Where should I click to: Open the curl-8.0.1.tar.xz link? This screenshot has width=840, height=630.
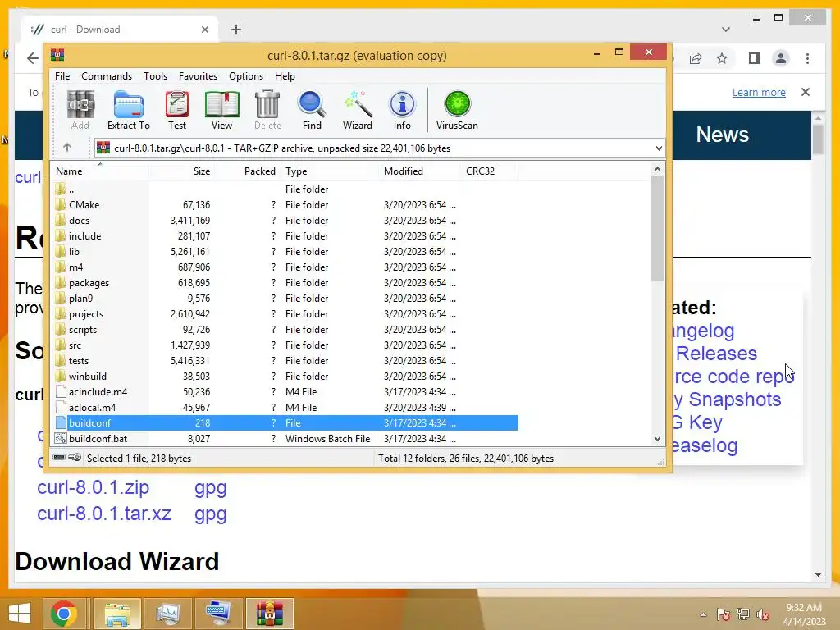tap(104, 514)
